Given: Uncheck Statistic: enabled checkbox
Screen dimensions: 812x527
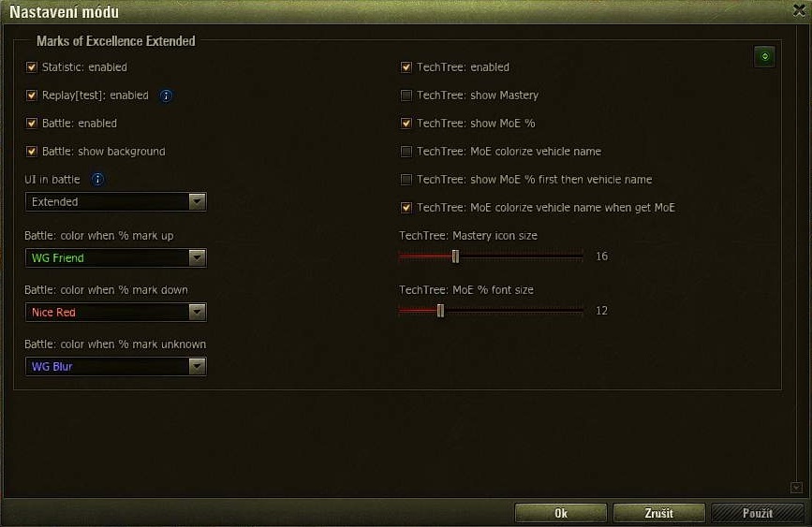Looking at the screenshot, I should 32,67.
